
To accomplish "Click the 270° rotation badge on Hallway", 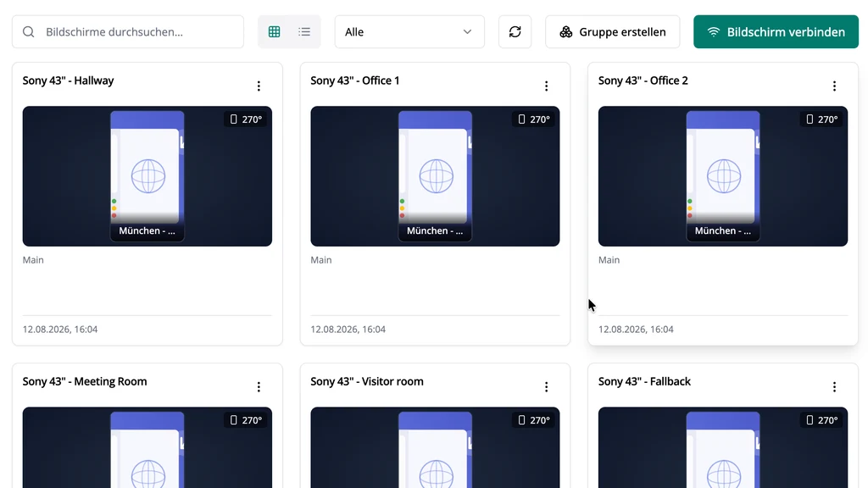I will [246, 119].
